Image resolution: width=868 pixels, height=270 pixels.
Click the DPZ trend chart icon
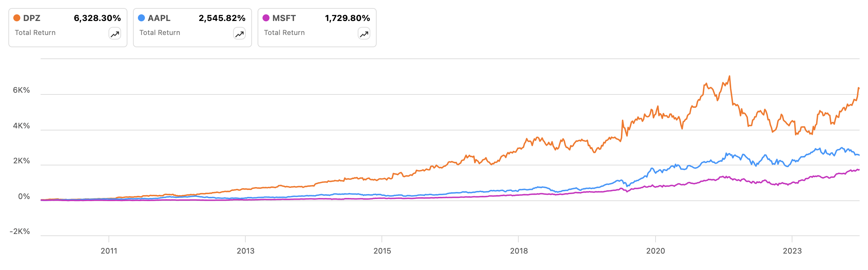(x=115, y=34)
